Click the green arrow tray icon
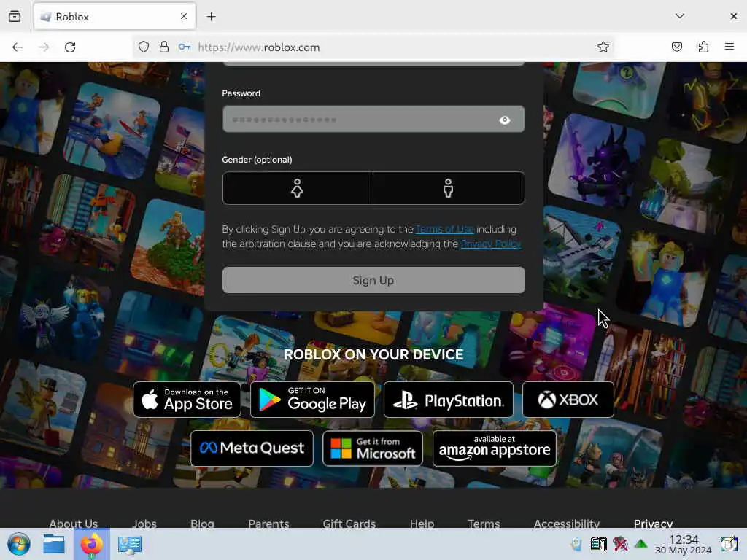 pos(641,544)
